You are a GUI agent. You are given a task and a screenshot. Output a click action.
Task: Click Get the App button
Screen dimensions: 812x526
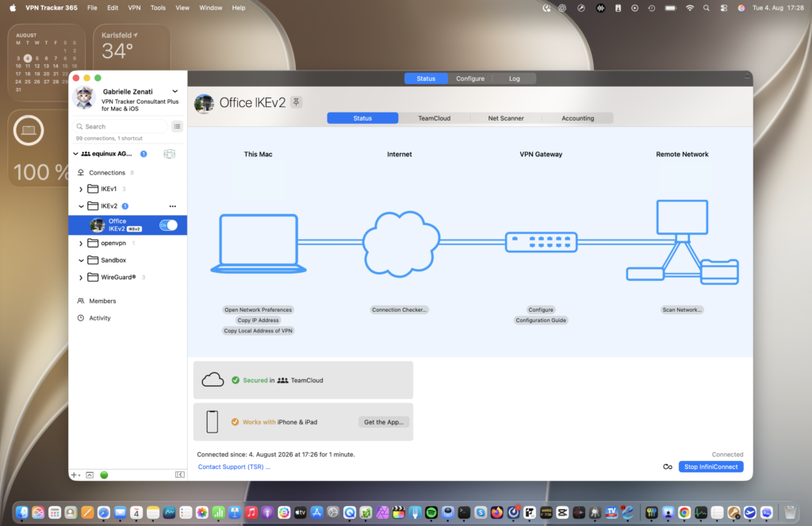click(384, 422)
